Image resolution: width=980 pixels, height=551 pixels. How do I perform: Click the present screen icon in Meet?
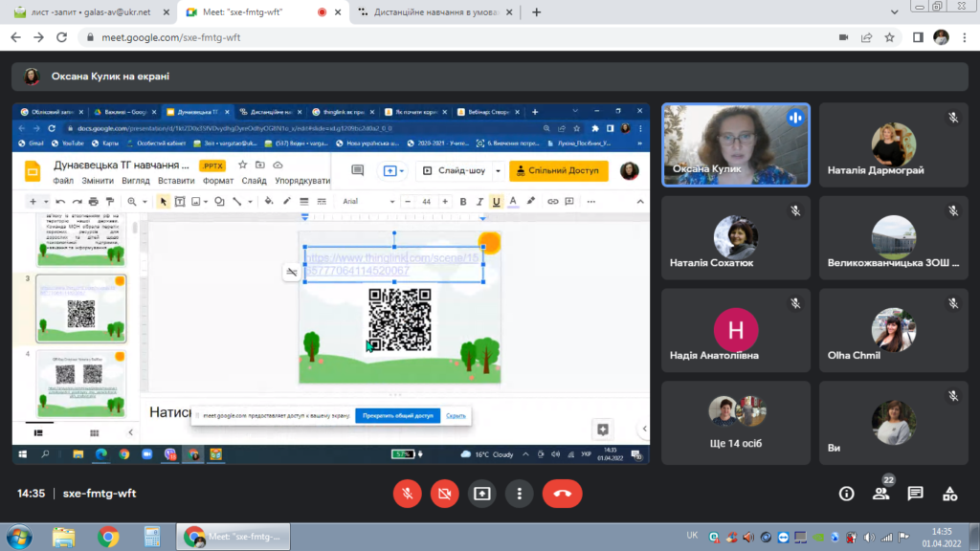[482, 494]
